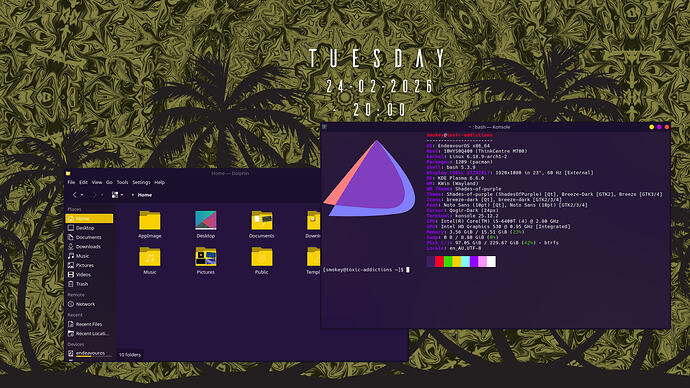Viewport: 690px width, 388px height.
Task: Click the Places section header in sidebar
Action: pyautogui.click(x=74, y=209)
